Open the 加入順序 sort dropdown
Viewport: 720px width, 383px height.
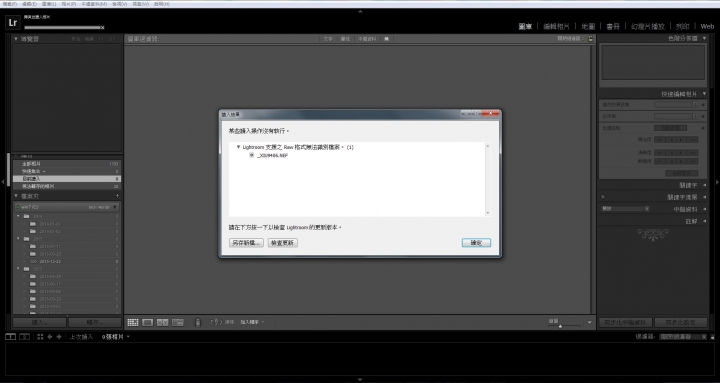(252, 322)
